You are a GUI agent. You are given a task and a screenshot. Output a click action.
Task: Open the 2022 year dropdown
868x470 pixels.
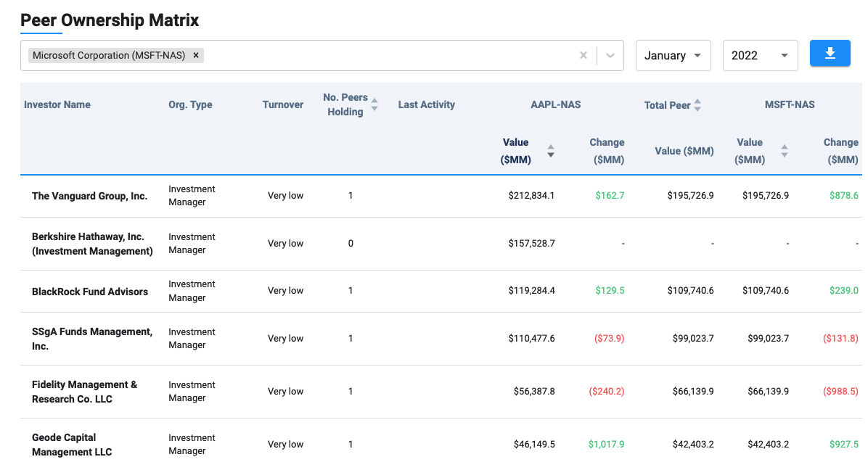point(760,54)
